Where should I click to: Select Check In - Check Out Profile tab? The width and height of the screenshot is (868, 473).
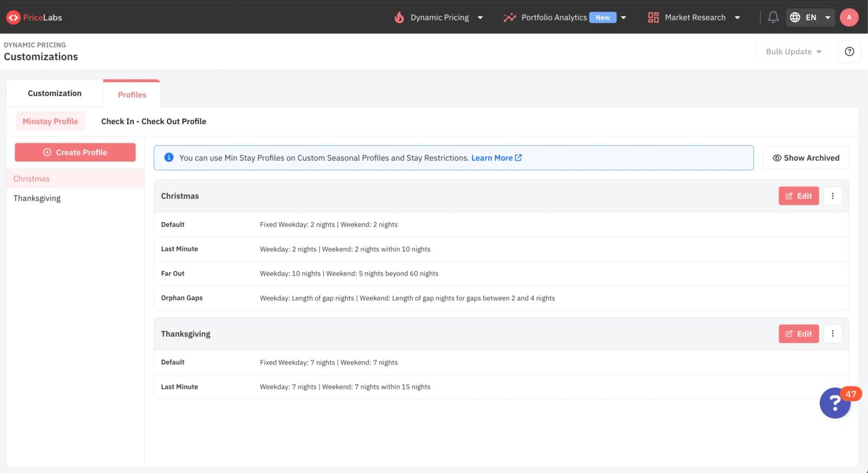(x=154, y=122)
